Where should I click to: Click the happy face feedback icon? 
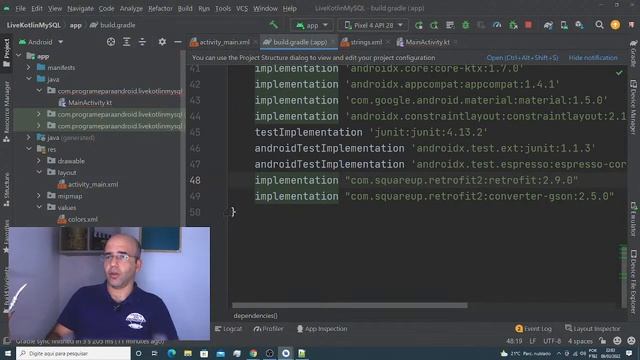click(x=617, y=341)
